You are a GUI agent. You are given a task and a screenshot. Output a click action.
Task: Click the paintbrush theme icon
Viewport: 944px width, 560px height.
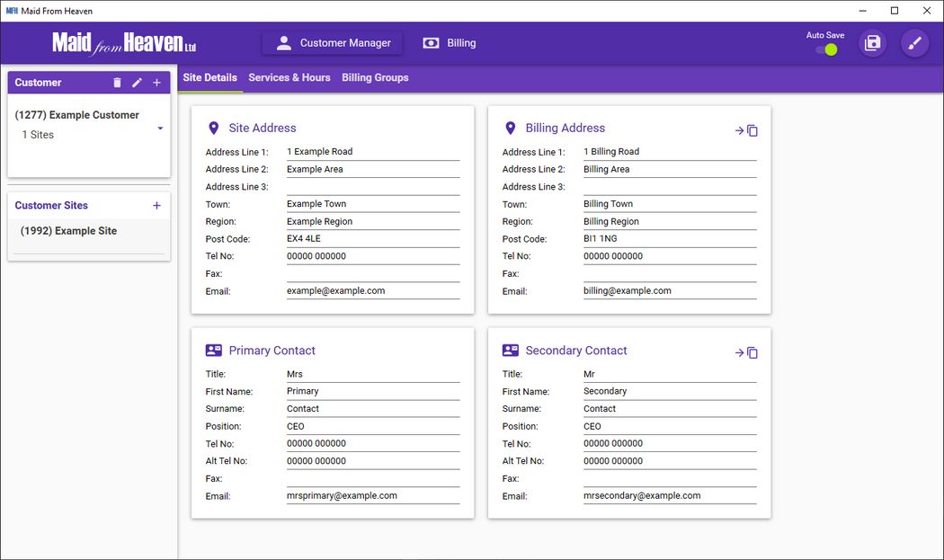[x=914, y=43]
